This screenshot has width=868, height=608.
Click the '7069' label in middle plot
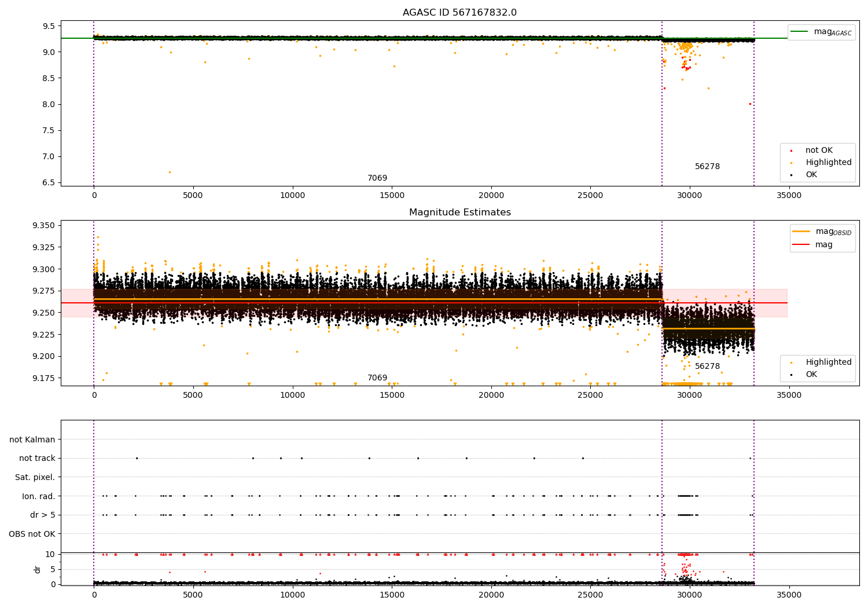tap(377, 378)
